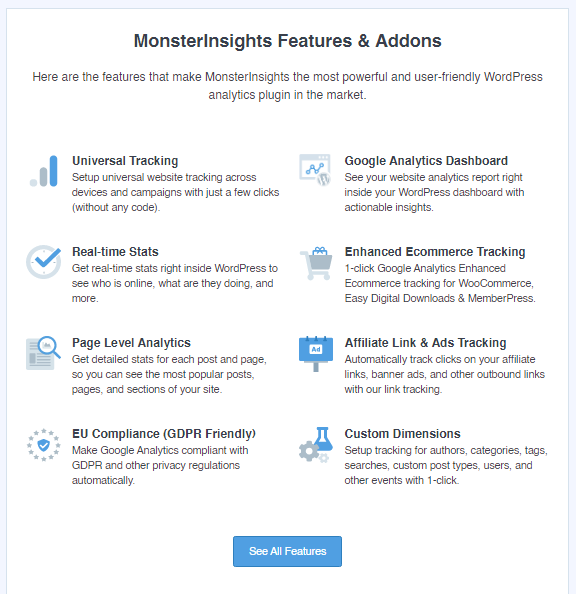576x594 pixels.
Task: Click the Universal Tracking description paragraph
Action: coord(175,192)
